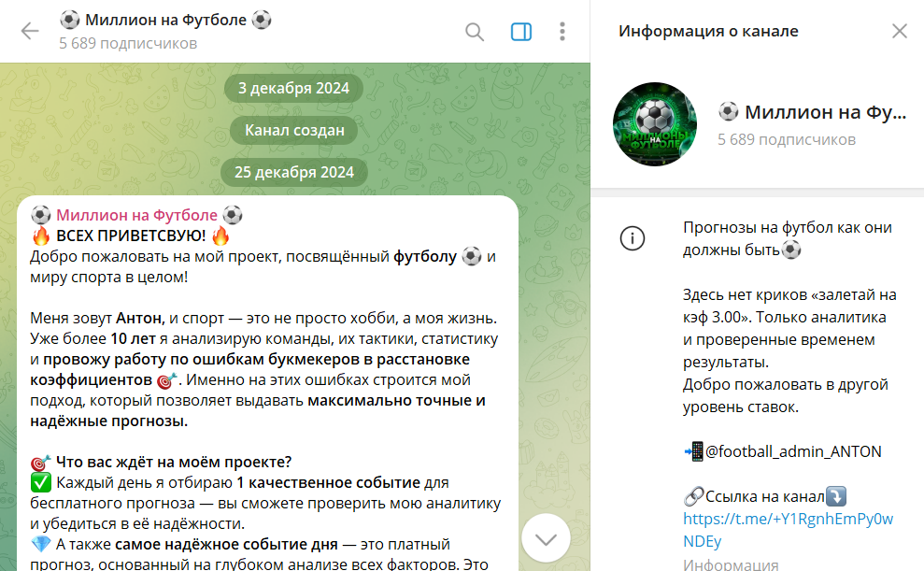Click the pink Миллион на Футболе sender name

tap(136, 215)
